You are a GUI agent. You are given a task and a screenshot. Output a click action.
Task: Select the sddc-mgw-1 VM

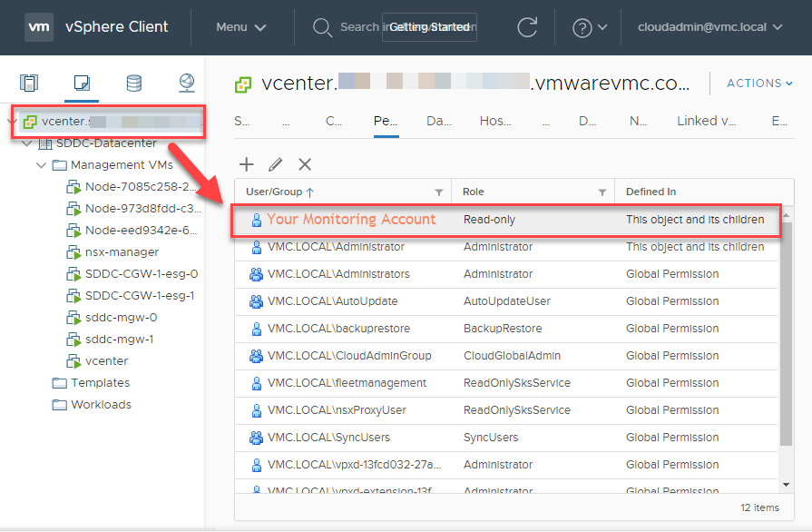click(x=120, y=340)
